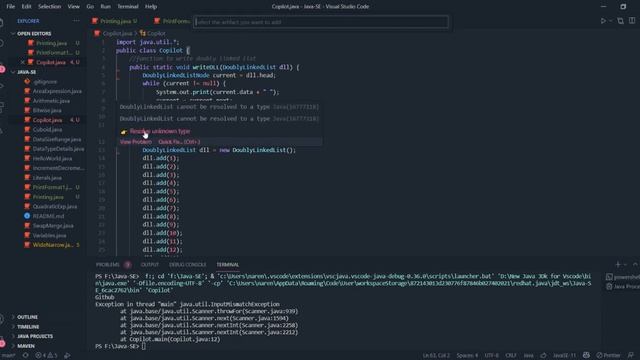Add new terminal with plus icon
The height and width of the screenshot is (360, 640).
[x=618, y=265]
